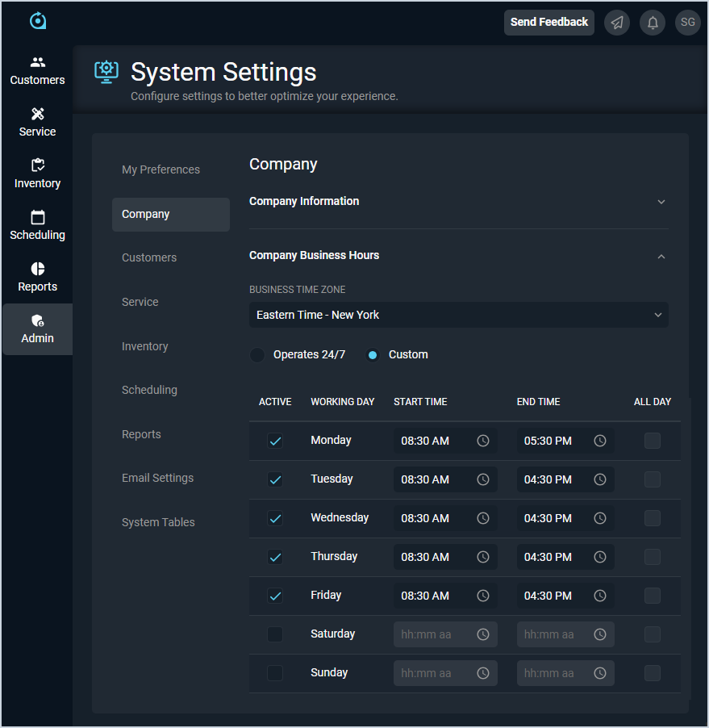This screenshot has width=709, height=728.
Task: Click the paper plane icon in header
Action: 617,23
